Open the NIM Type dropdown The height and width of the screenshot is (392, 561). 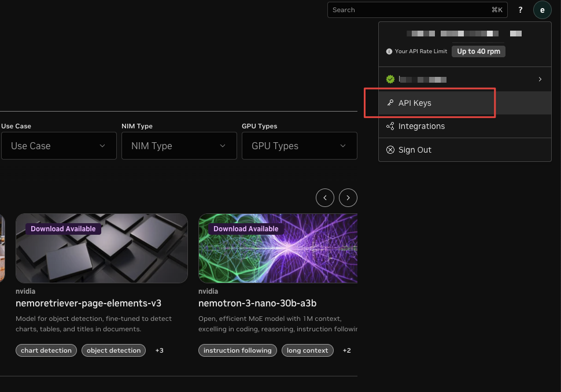tap(179, 146)
